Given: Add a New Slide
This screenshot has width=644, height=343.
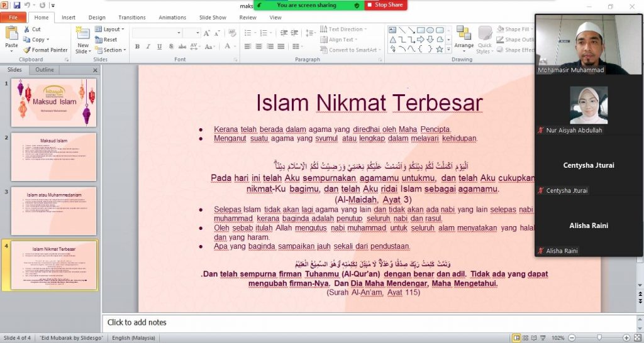Looking at the screenshot, I should click(x=82, y=39).
